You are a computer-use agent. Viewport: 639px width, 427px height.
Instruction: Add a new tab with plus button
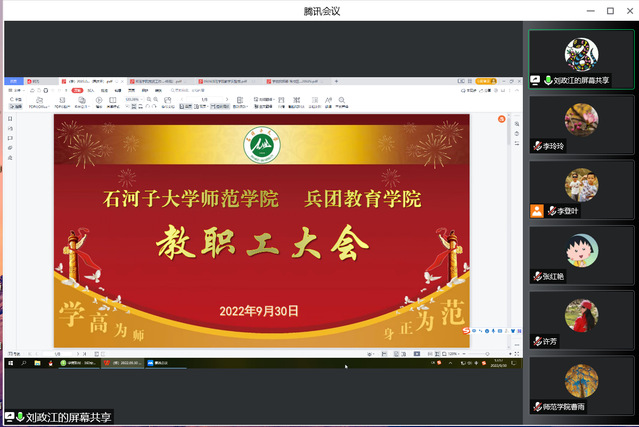tap(336, 81)
